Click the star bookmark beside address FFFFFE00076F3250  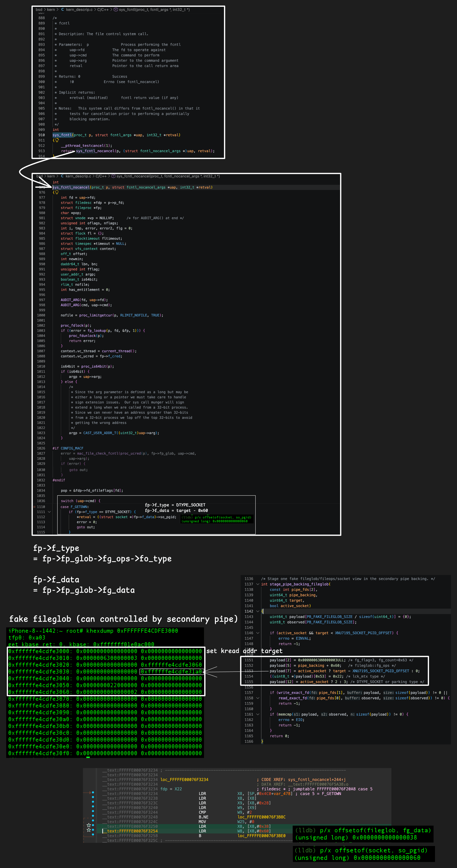click(89, 825)
